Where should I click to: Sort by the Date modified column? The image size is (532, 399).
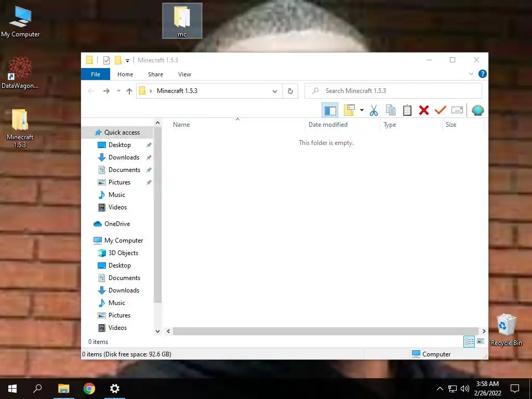[x=343, y=125]
